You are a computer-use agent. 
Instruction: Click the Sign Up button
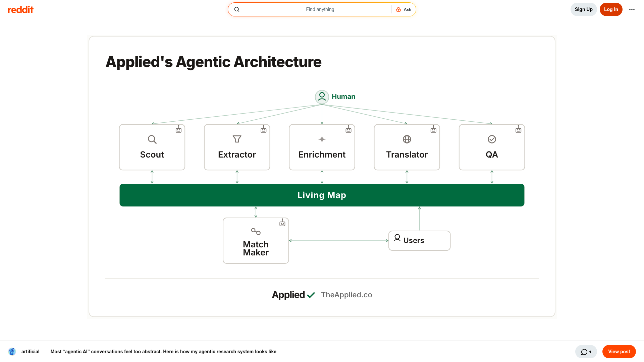tap(584, 9)
